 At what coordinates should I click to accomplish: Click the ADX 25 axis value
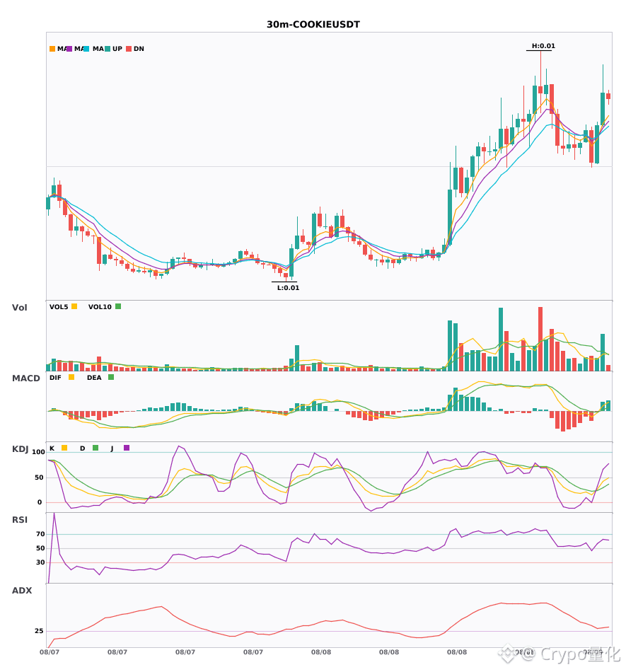tap(39, 631)
